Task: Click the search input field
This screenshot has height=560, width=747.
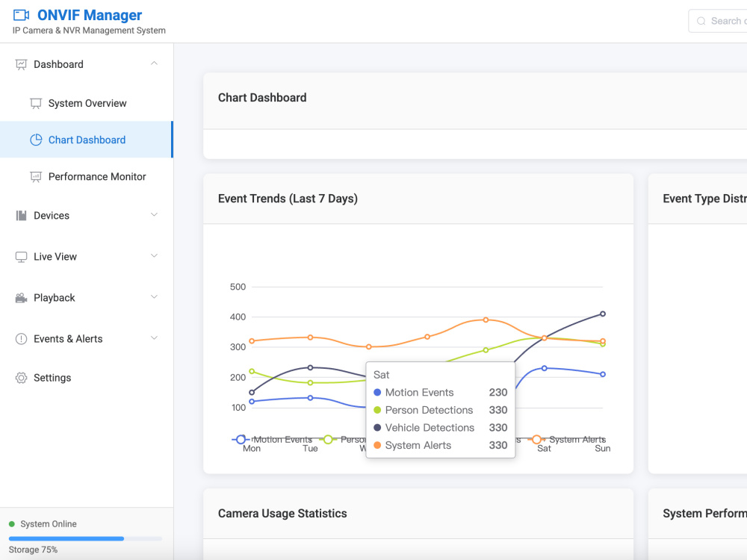Action: pyautogui.click(x=718, y=21)
